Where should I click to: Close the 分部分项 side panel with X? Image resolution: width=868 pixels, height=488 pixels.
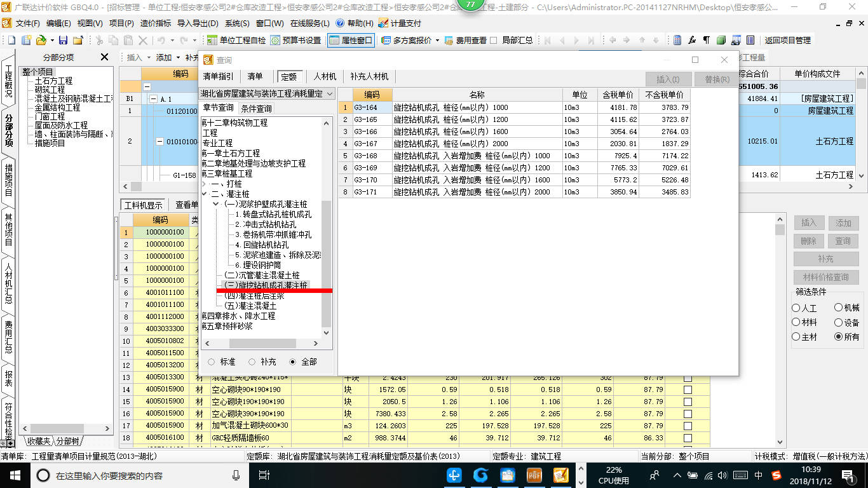point(105,57)
